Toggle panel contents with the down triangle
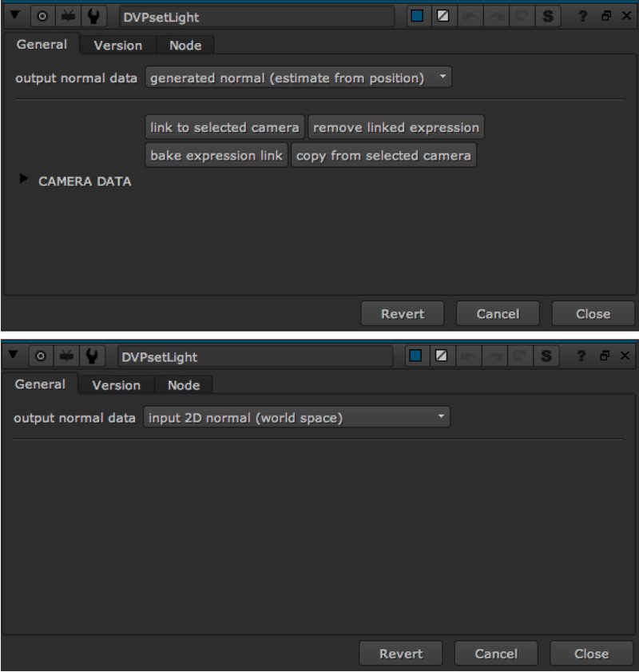Viewport: 639px width, 672px height. (x=14, y=16)
